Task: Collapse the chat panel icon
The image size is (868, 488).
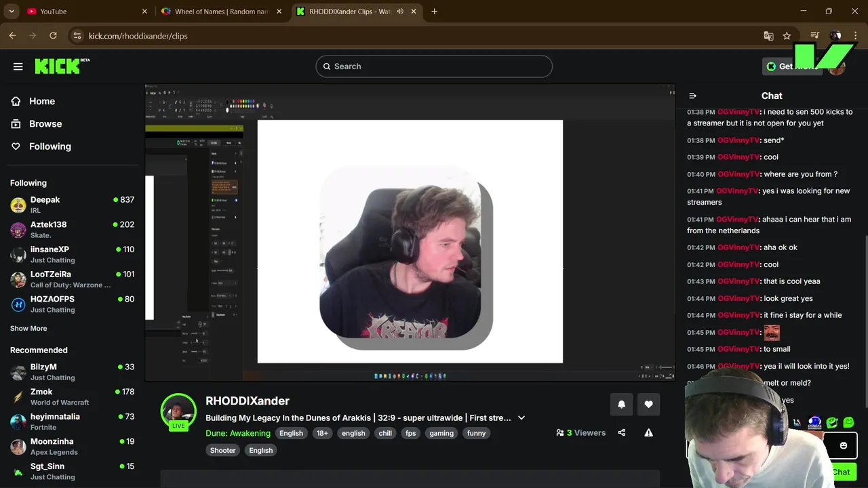Action: [x=692, y=96]
